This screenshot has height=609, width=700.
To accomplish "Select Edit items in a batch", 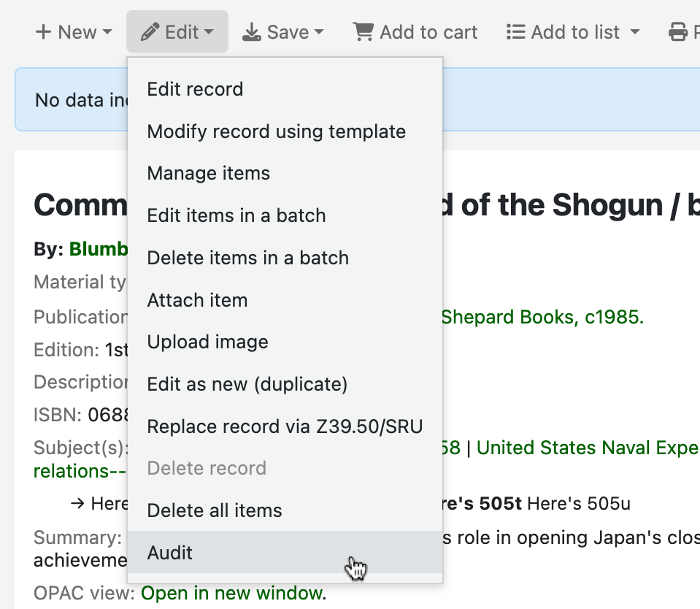I will click(x=236, y=215).
